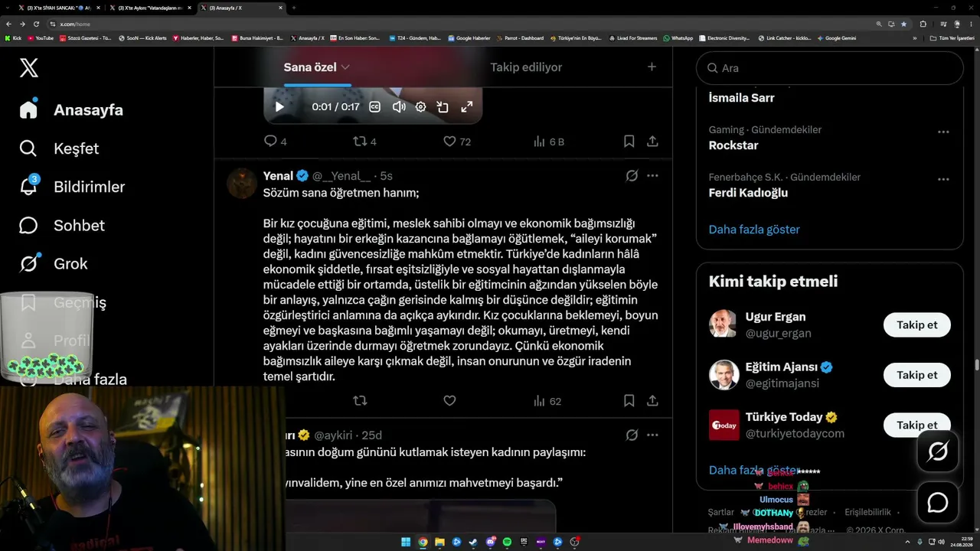Screen dimensions: 980x551
Task: Go to the X logo home link
Action: click(x=28, y=68)
